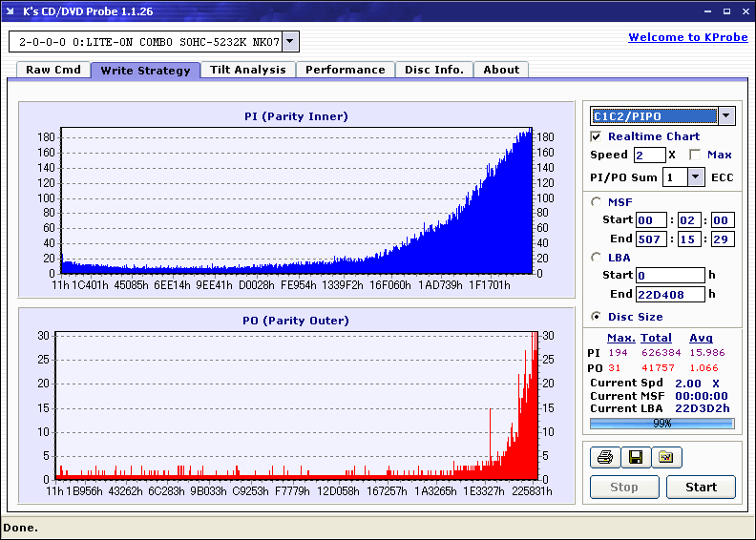756x540 pixels.
Task: Click the Current Spd value 2.00 X
Action: coord(697,384)
